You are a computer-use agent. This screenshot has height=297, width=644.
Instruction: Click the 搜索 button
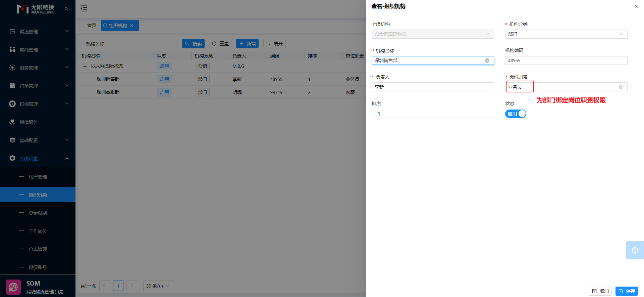(x=193, y=44)
